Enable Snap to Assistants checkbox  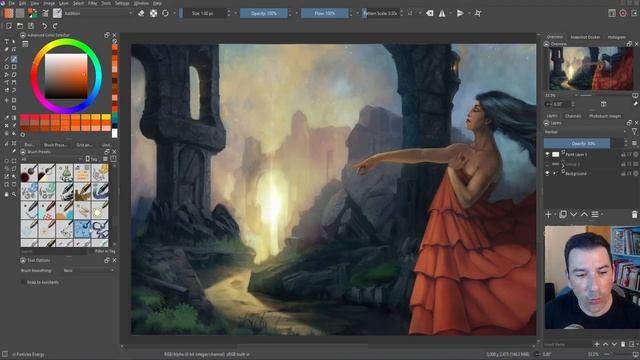pyautogui.click(x=23, y=282)
